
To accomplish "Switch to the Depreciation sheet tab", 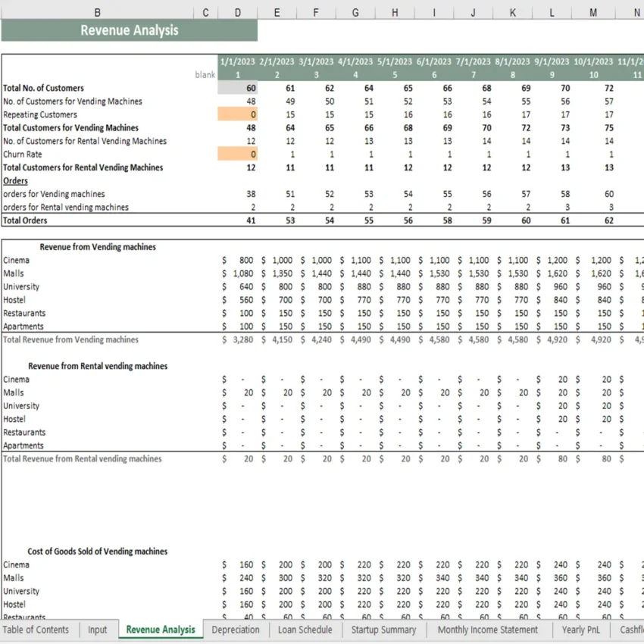I will pyautogui.click(x=236, y=630).
